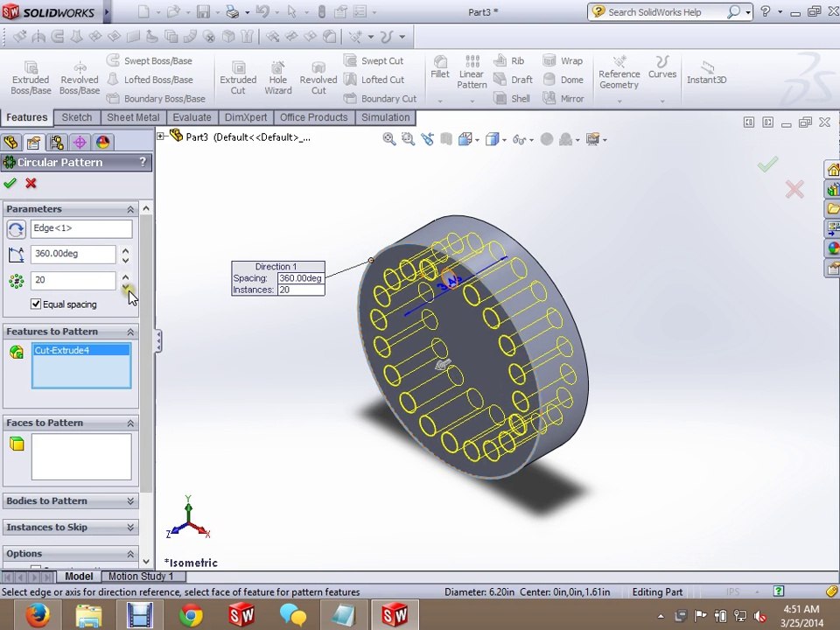The height and width of the screenshot is (630, 840).
Task: Select the Shell tool
Action: tap(512, 99)
